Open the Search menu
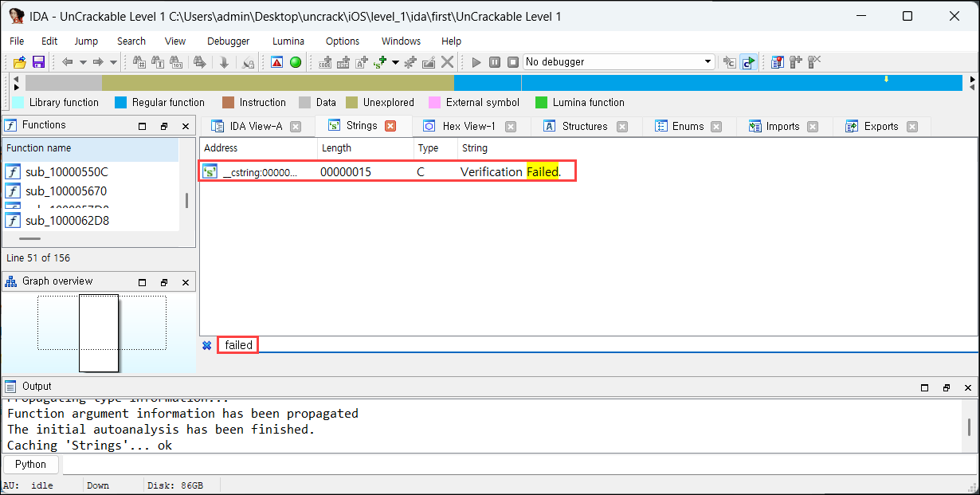 click(131, 41)
